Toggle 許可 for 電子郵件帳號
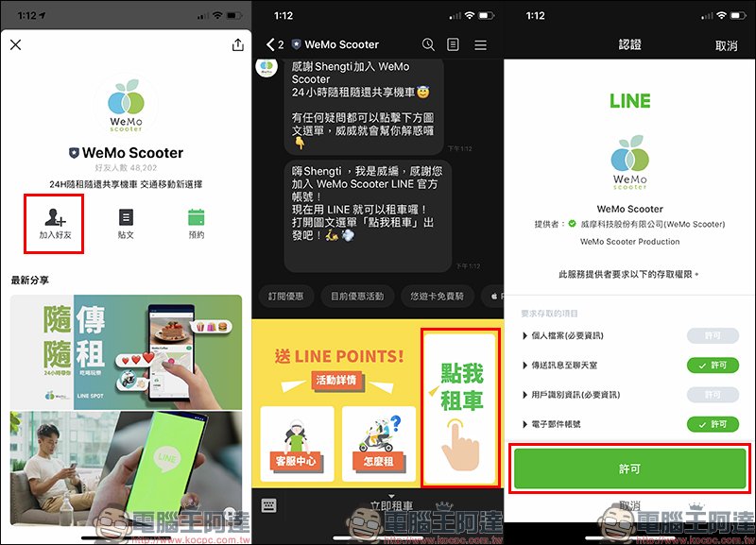 (713, 424)
